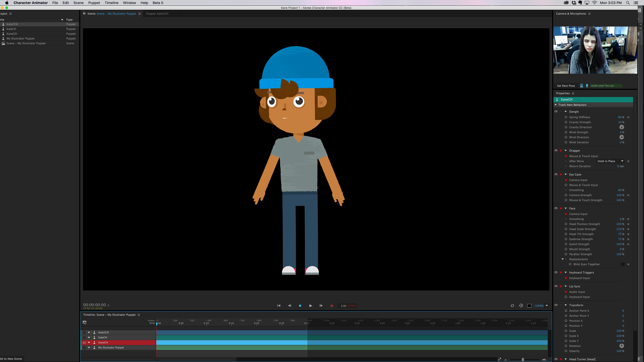Collapse the Eye Gaze behavior section

pyautogui.click(x=566, y=174)
